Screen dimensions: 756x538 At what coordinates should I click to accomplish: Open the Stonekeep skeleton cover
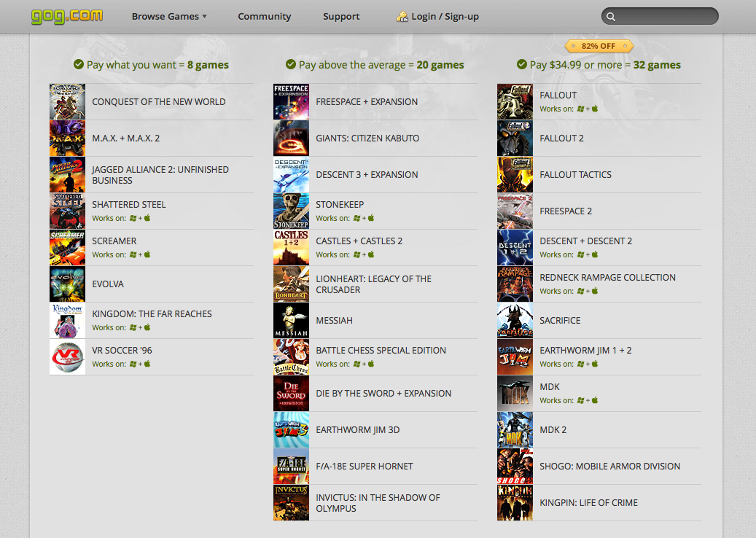tap(291, 211)
